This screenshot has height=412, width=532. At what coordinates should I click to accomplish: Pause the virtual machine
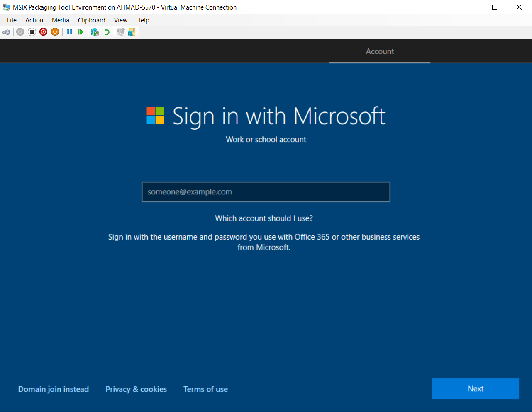pos(69,32)
